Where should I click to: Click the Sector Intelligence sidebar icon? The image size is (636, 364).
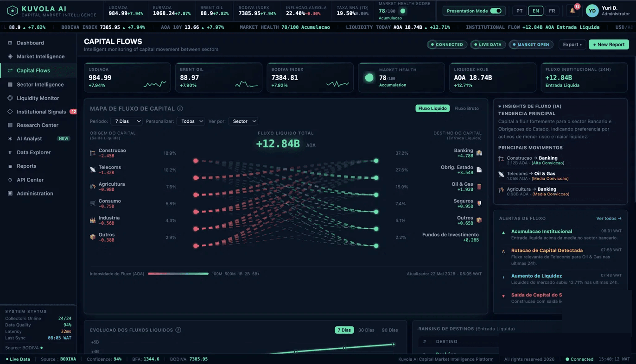pyautogui.click(x=10, y=85)
